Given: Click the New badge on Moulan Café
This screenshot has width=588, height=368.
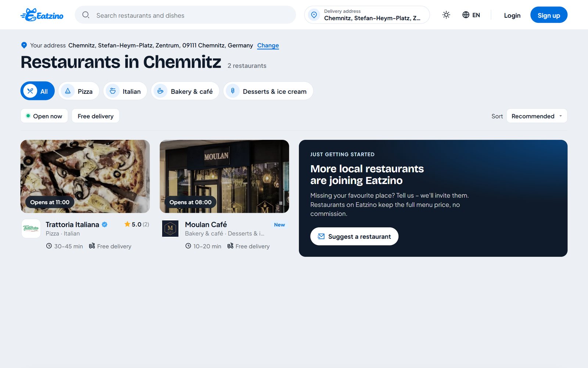Looking at the screenshot, I should click(279, 224).
